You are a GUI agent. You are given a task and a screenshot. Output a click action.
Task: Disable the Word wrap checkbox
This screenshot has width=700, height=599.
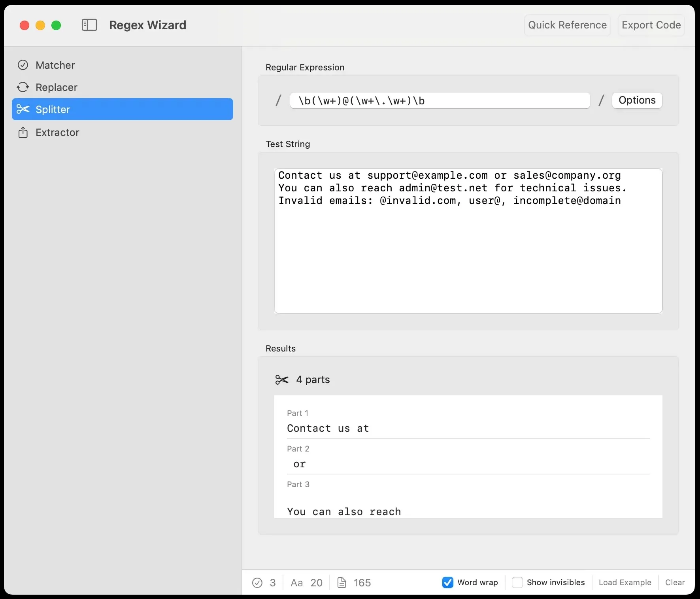click(448, 582)
